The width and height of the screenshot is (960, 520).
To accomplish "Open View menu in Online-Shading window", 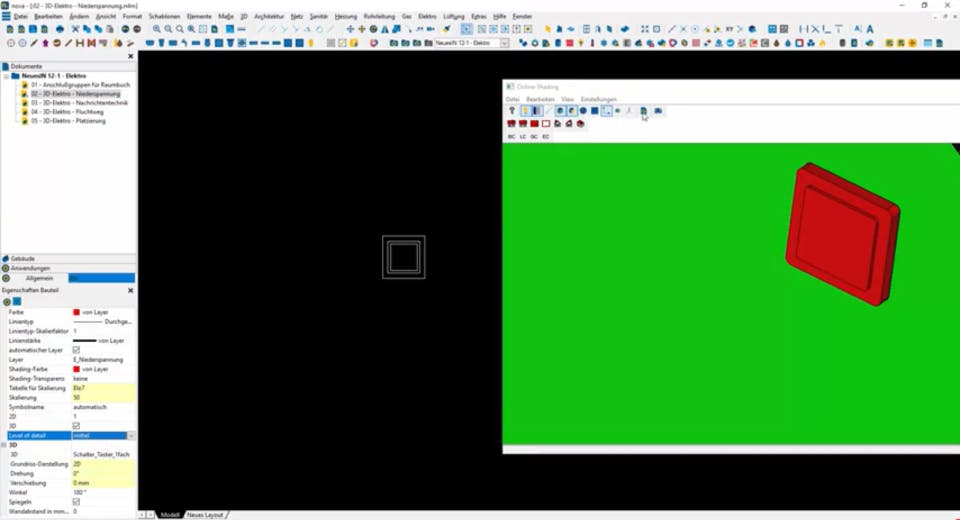I will (568, 99).
